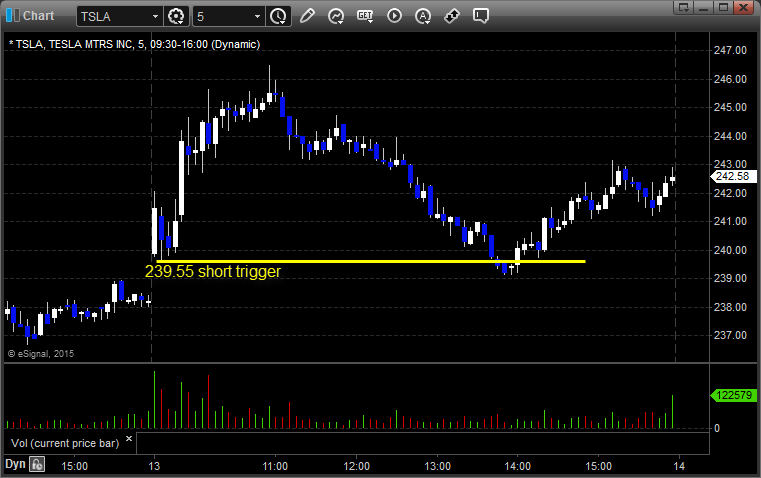Click the 13:00 time axis label
This screenshot has height=478, width=761.
click(437, 466)
